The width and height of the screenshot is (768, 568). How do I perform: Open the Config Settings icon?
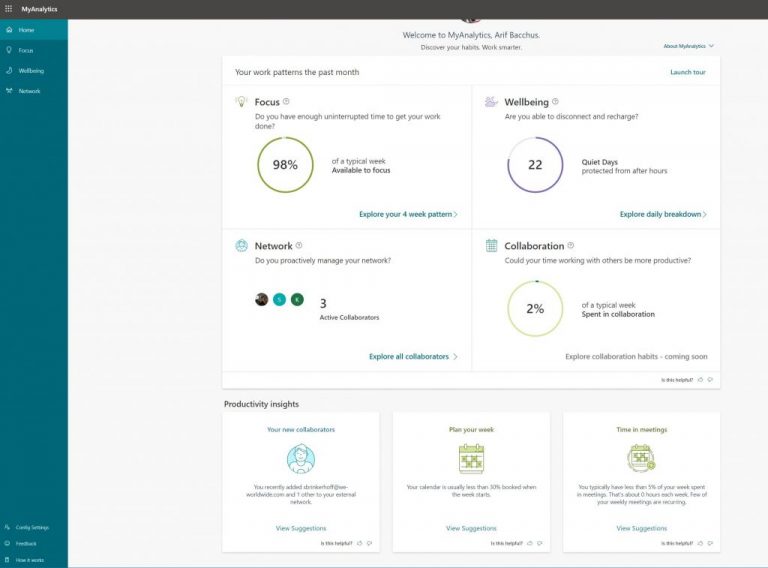7,527
